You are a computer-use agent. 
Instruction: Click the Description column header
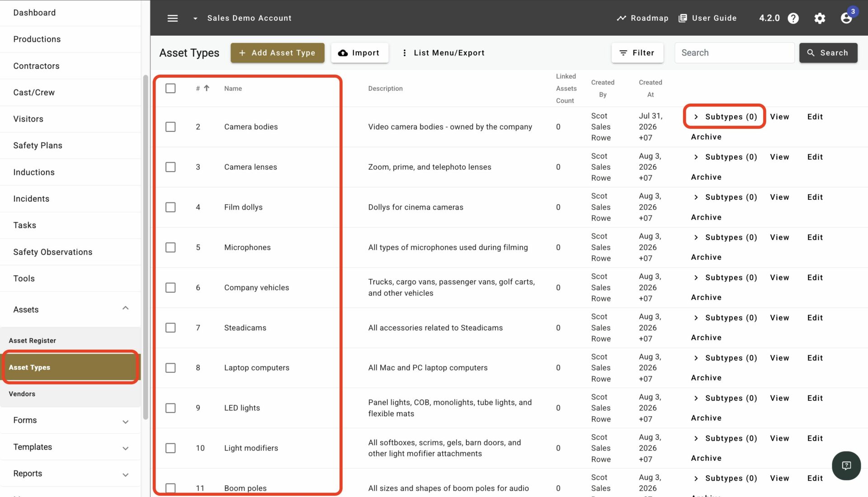pos(385,89)
